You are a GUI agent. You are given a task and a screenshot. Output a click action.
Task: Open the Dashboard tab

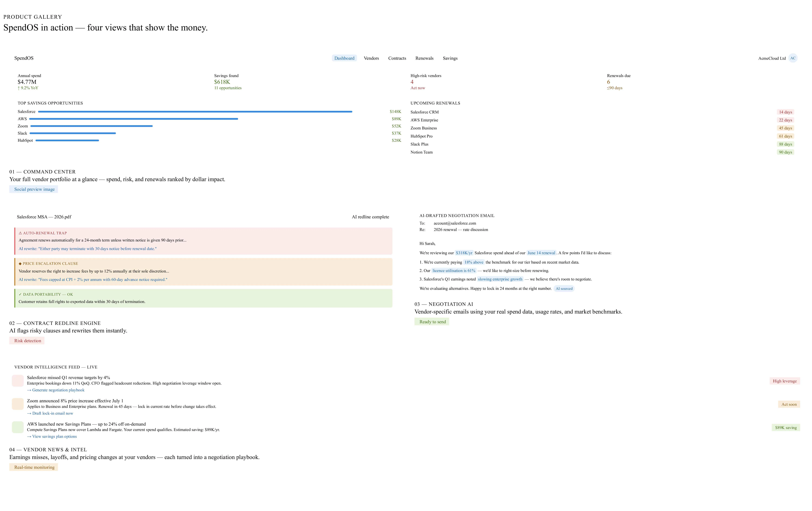point(344,58)
